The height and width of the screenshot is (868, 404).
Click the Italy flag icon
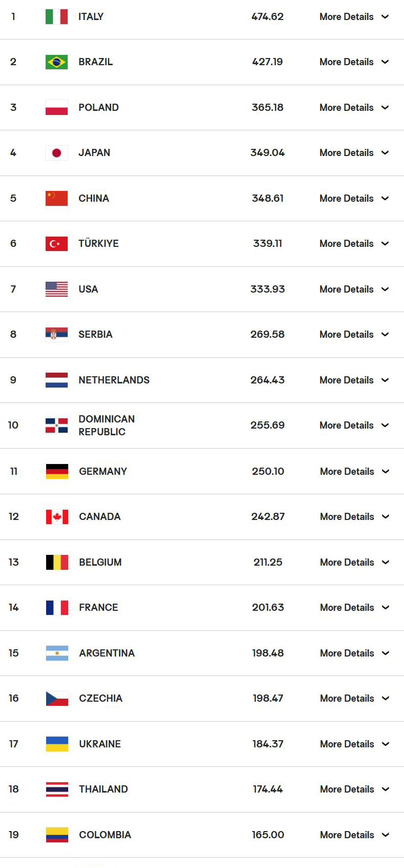(x=56, y=16)
